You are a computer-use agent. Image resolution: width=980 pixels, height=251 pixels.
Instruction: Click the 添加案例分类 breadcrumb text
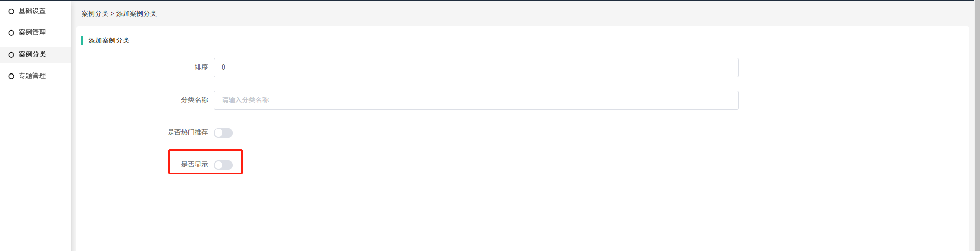(136, 13)
